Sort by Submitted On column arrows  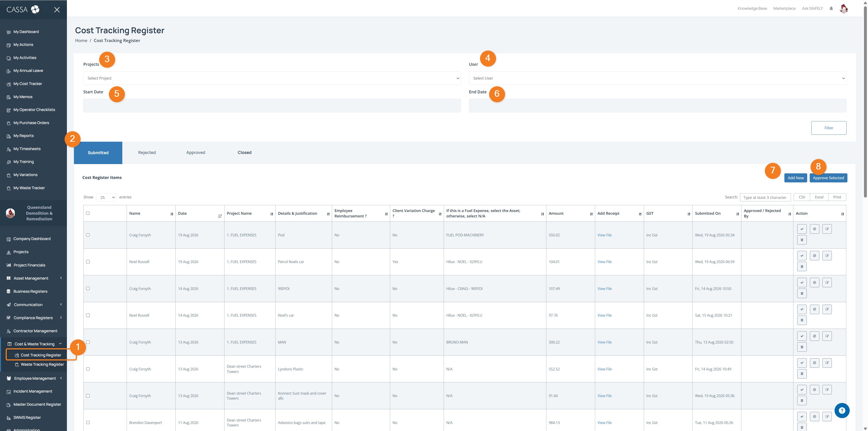coord(738,214)
